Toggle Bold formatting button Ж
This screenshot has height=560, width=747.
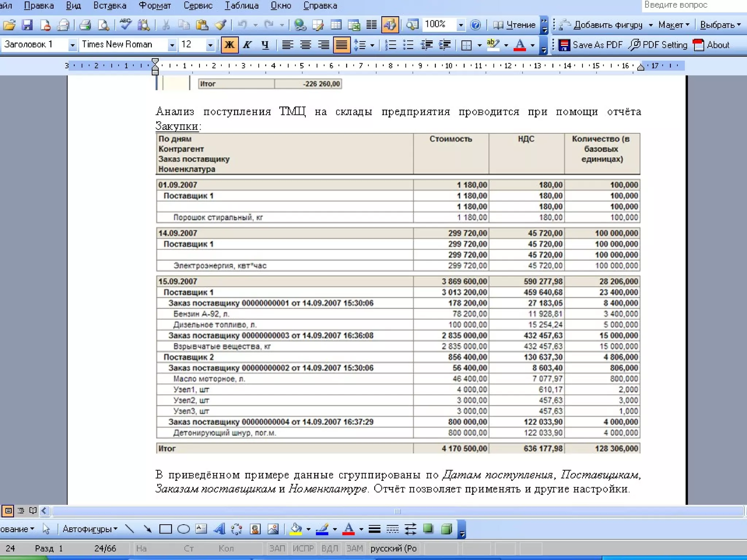pyautogui.click(x=229, y=45)
